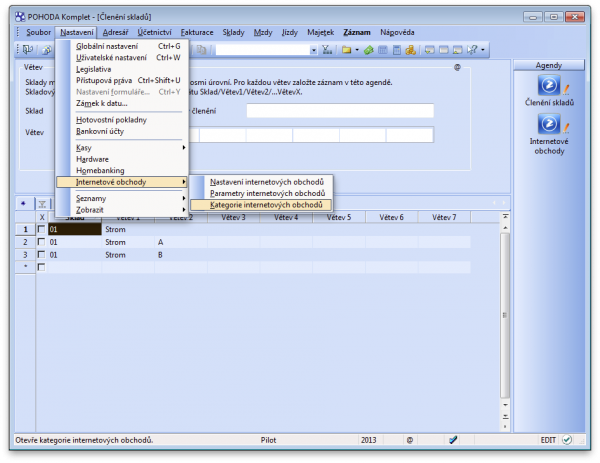Click the calendar grid icon in toolbar
The width and height of the screenshot is (600, 463).
(x=383, y=50)
